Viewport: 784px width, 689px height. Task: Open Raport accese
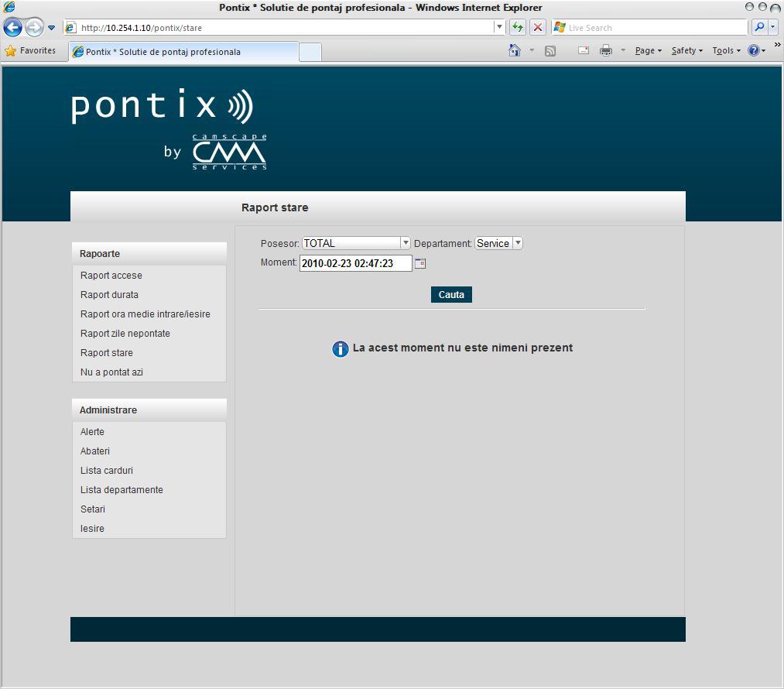click(111, 276)
